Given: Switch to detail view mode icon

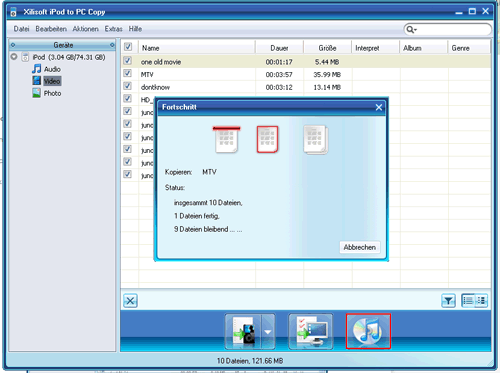Looking at the screenshot, I should (481, 301).
